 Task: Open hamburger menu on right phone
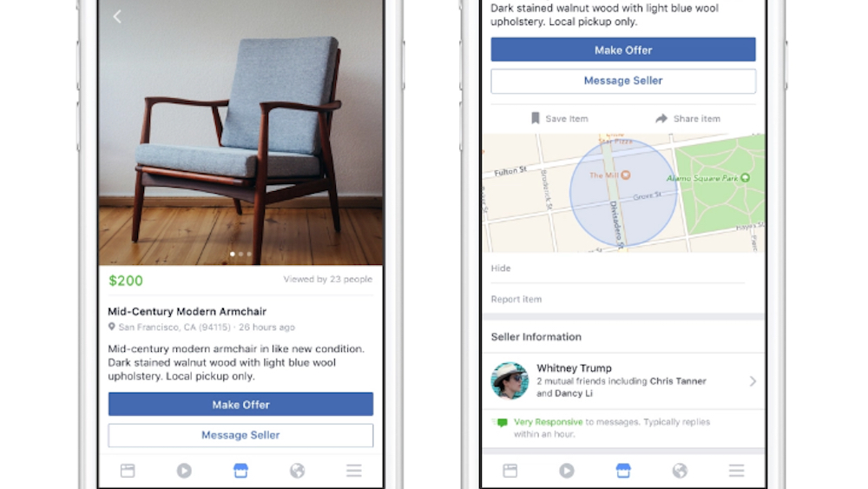(x=736, y=471)
